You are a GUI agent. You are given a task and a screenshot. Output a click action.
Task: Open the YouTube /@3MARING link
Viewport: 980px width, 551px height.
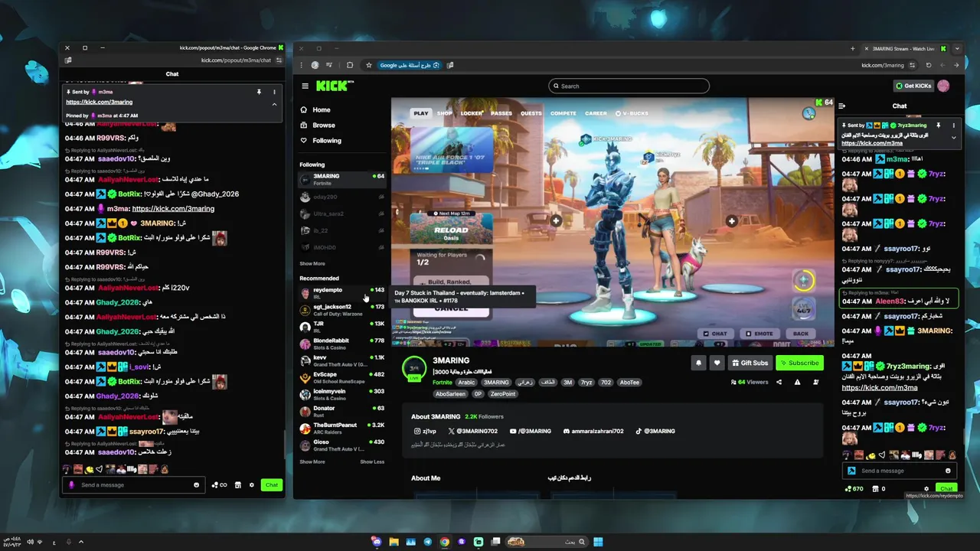(531, 431)
